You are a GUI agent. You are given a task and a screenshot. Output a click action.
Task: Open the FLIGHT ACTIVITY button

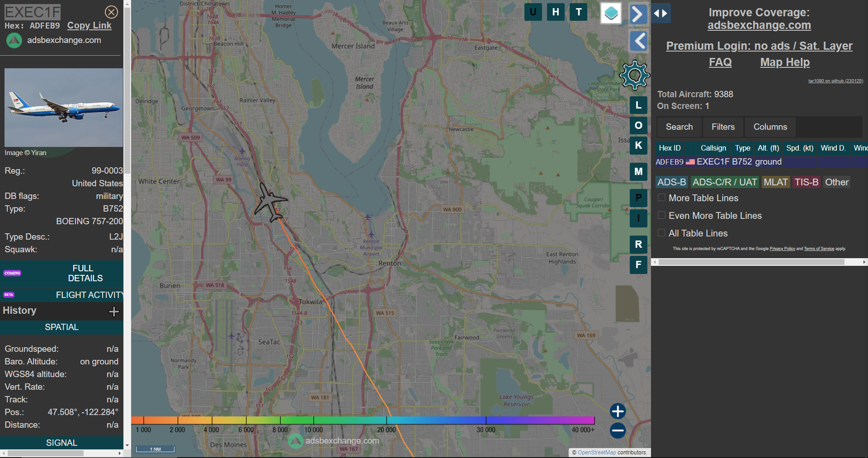point(61,295)
